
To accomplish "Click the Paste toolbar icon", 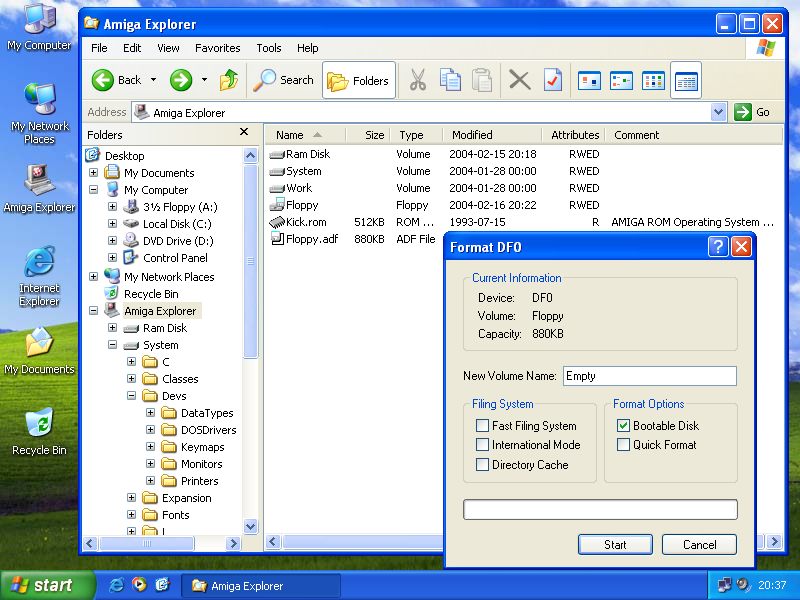I will tap(485, 80).
